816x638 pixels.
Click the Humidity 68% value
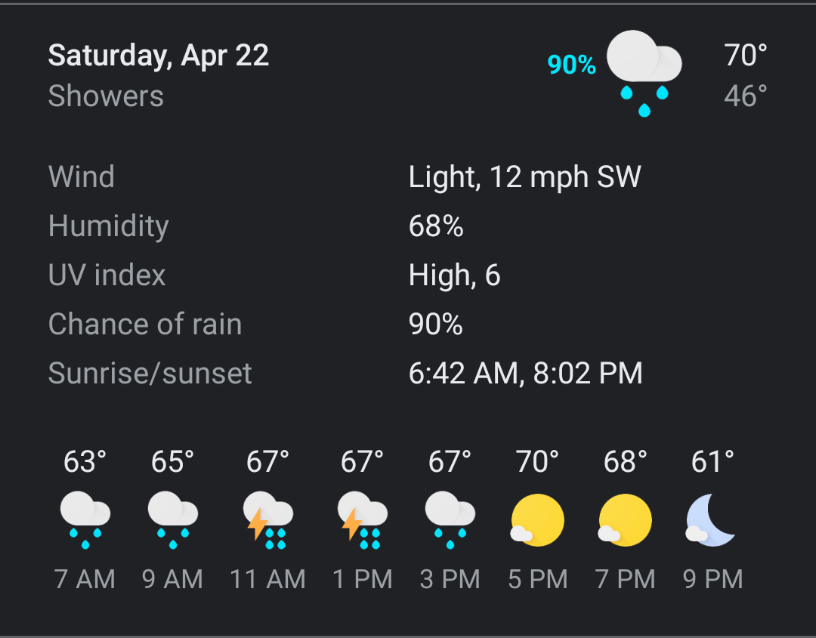click(x=436, y=226)
